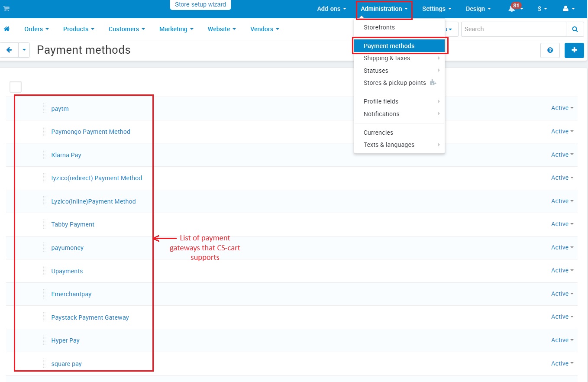Grab drag handle of Paymongo Payment Method row
This screenshot has height=382, width=588.
tap(45, 131)
